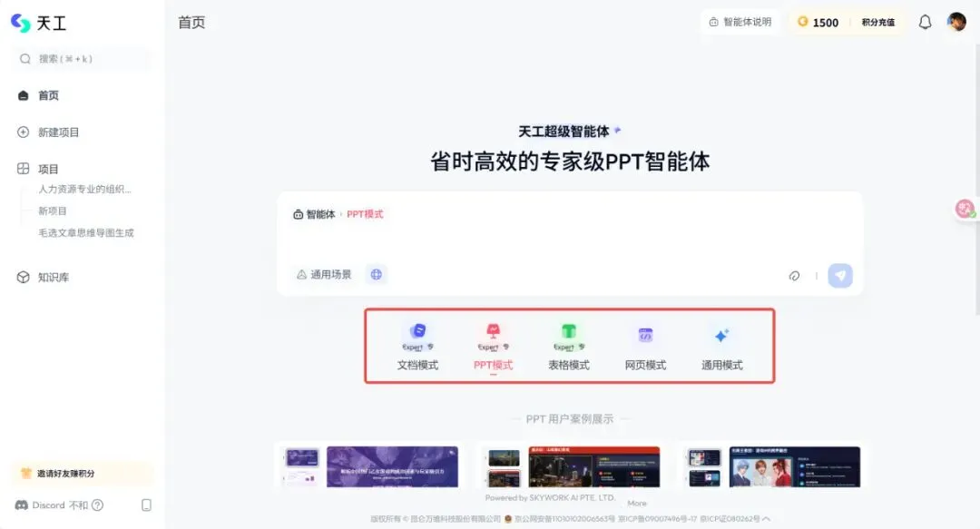The image size is (980, 529).
Task: Select 表格模式 tab
Action: point(569,347)
